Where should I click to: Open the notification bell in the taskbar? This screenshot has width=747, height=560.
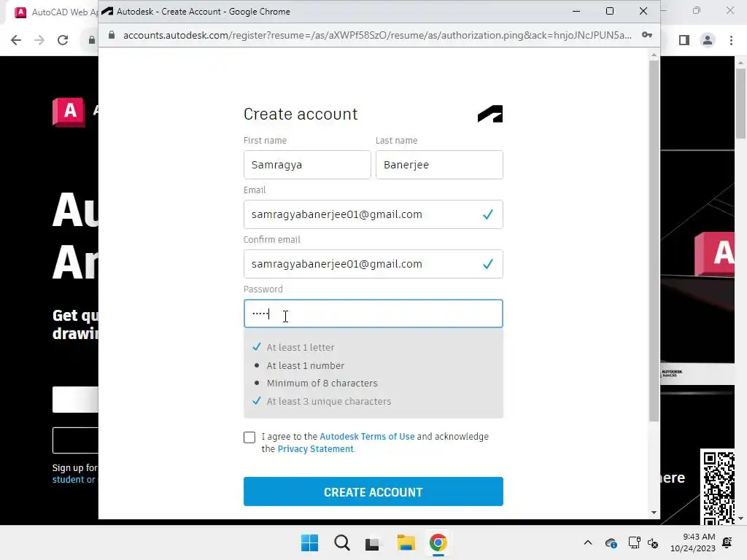click(x=727, y=542)
